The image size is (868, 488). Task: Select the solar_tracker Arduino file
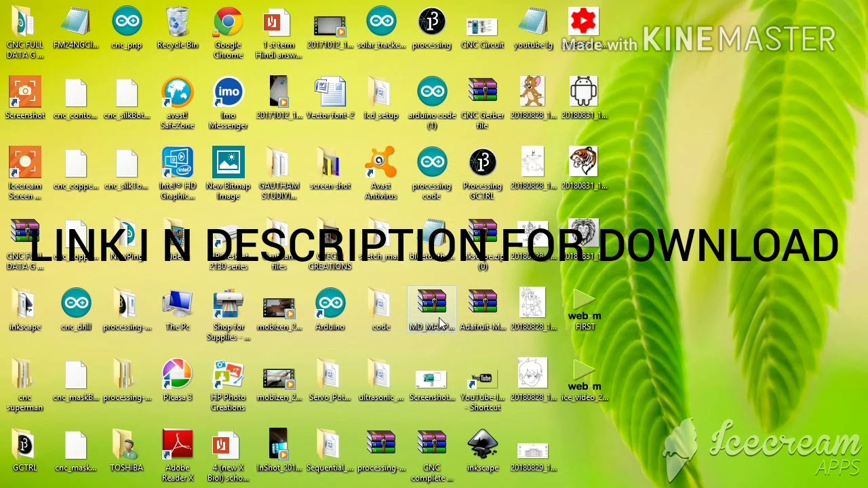381,28
